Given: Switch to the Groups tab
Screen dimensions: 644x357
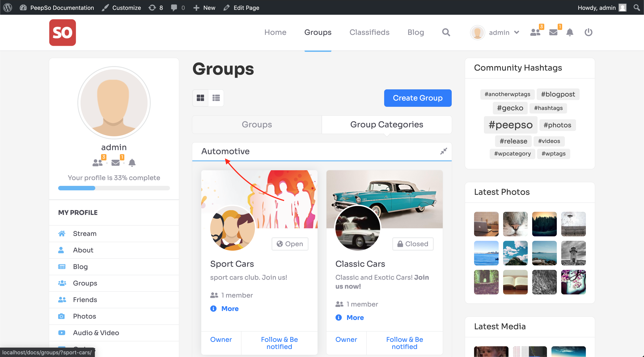Looking at the screenshot, I should 257,124.
